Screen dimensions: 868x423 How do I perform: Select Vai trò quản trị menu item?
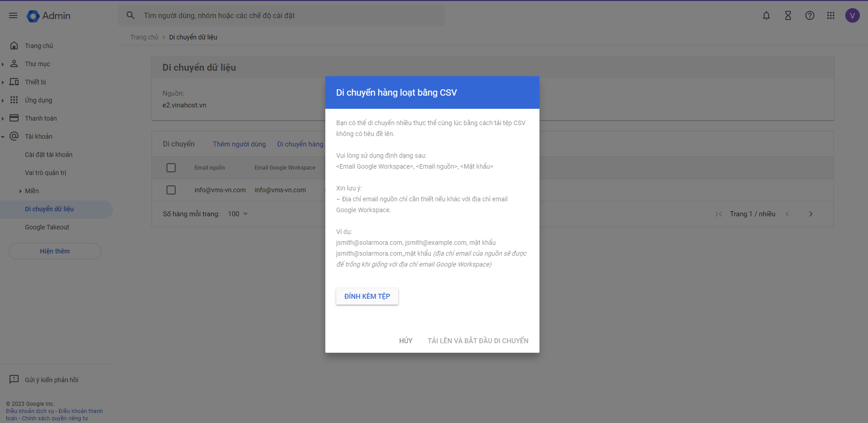pos(45,173)
